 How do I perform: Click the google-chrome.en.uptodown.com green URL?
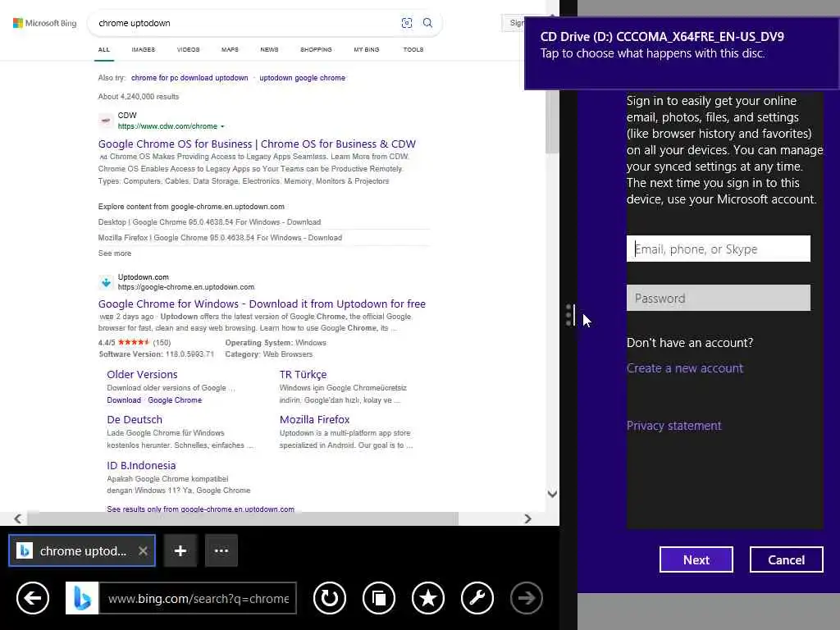click(186, 287)
